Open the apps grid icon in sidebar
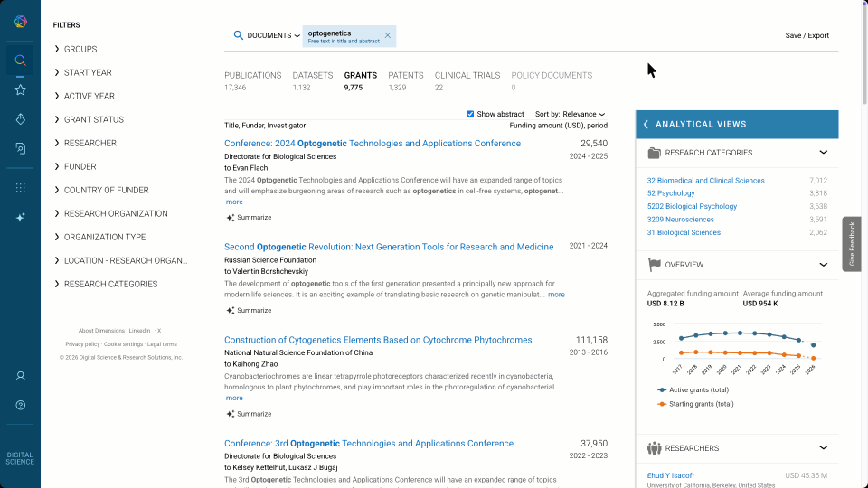 [x=20, y=188]
